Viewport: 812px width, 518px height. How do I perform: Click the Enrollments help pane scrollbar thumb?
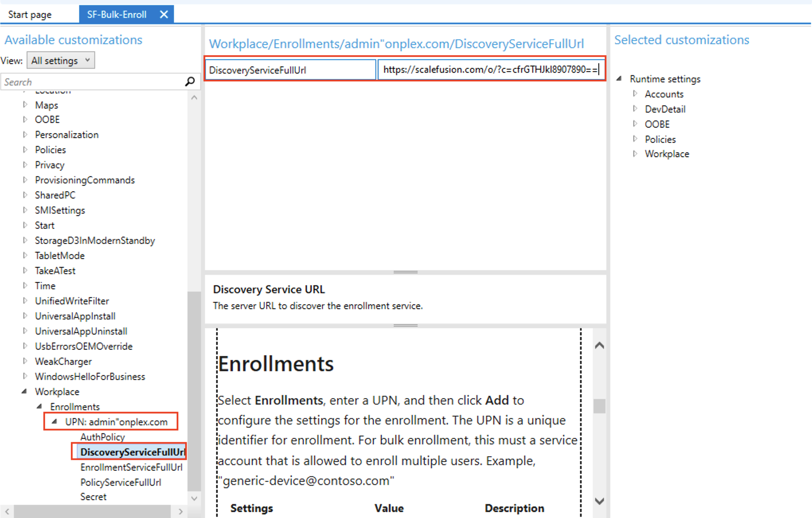[x=599, y=406]
